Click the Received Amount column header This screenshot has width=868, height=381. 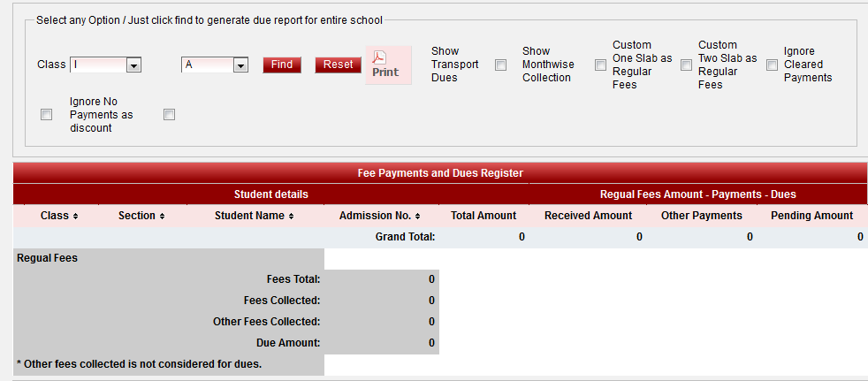pos(588,216)
